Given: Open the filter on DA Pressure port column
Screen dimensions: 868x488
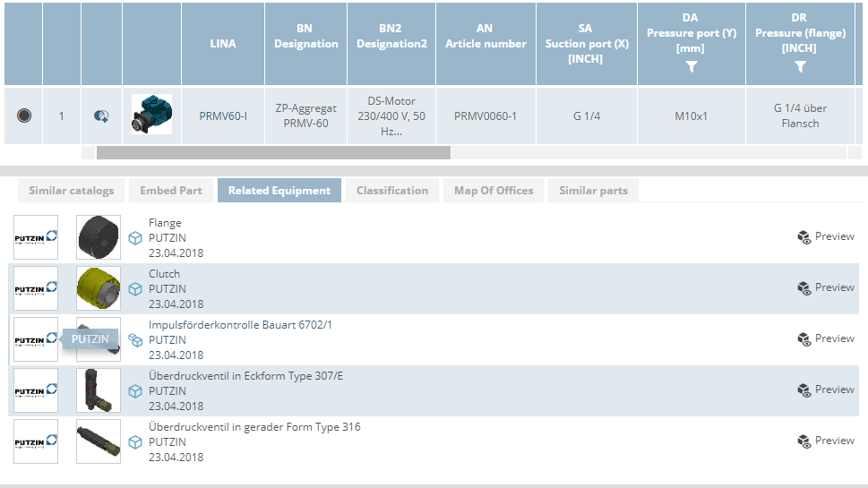Looking at the screenshot, I should (691, 67).
